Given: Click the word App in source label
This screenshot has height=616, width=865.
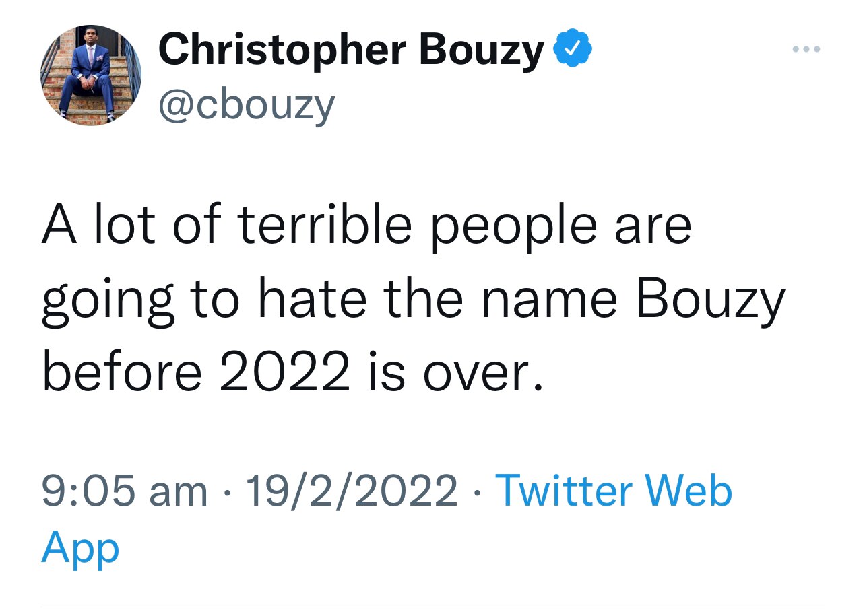Looking at the screenshot, I should [80, 547].
